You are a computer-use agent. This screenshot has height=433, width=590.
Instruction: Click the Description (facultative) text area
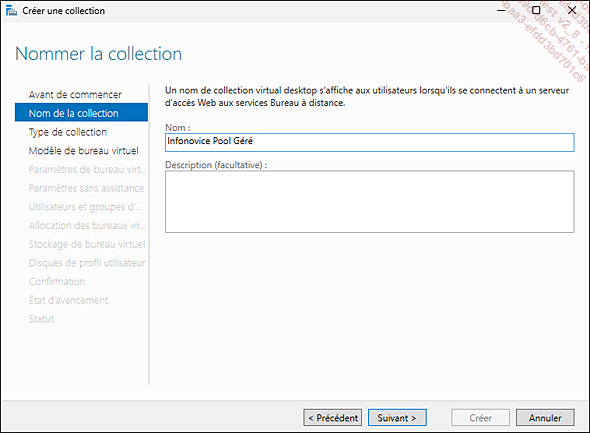coord(370,202)
